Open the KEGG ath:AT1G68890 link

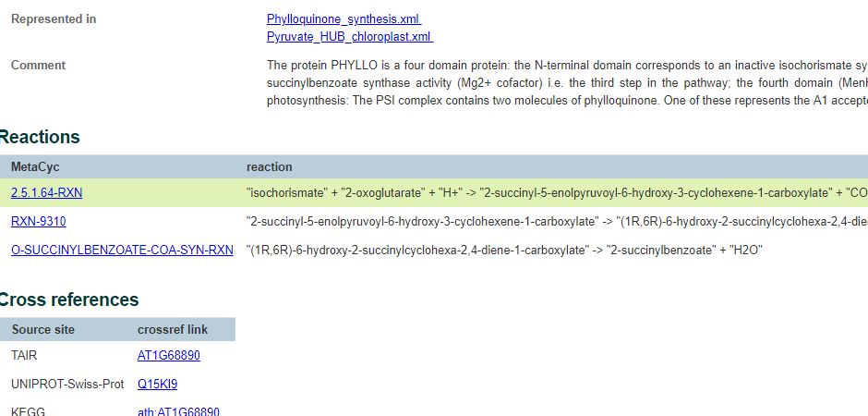[x=178, y=411]
